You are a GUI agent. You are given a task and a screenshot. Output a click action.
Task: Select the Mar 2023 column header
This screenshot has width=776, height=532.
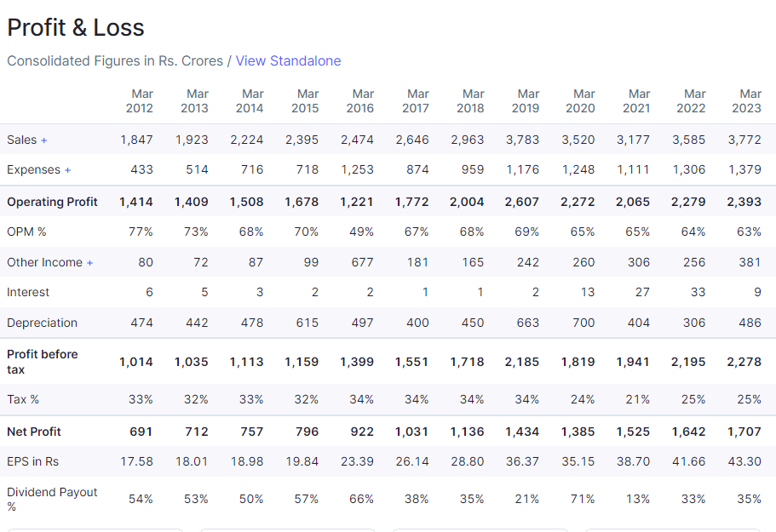pyautogui.click(x=747, y=100)
